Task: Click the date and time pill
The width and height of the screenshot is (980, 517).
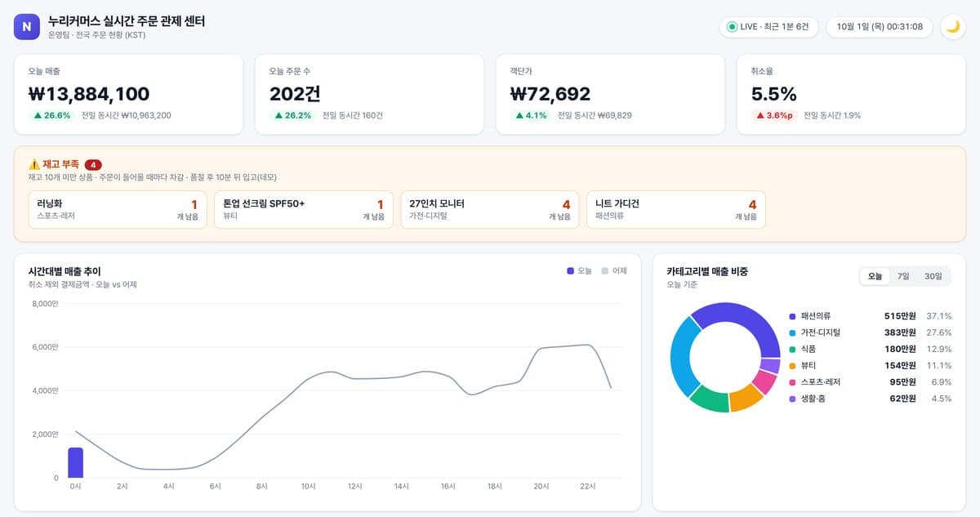Action: click(879, 27)
